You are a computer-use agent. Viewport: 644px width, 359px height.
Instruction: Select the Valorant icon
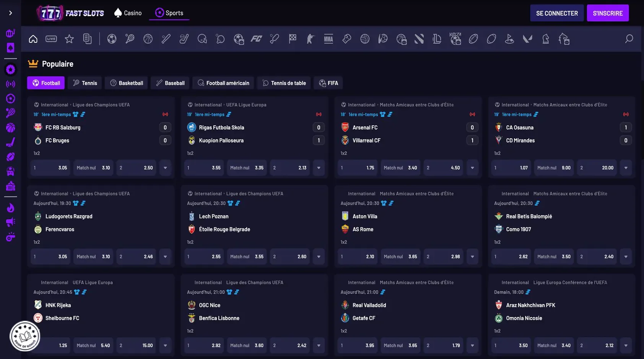click(x=528, y=39)
